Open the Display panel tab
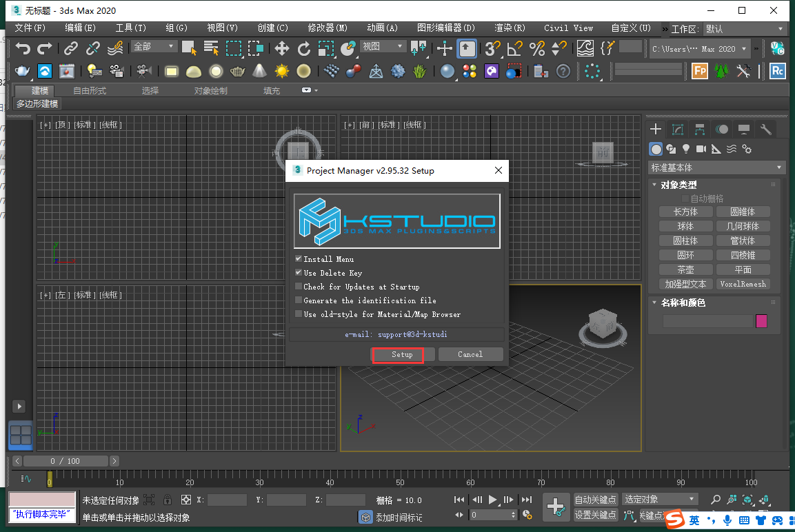 coord(744,129)
